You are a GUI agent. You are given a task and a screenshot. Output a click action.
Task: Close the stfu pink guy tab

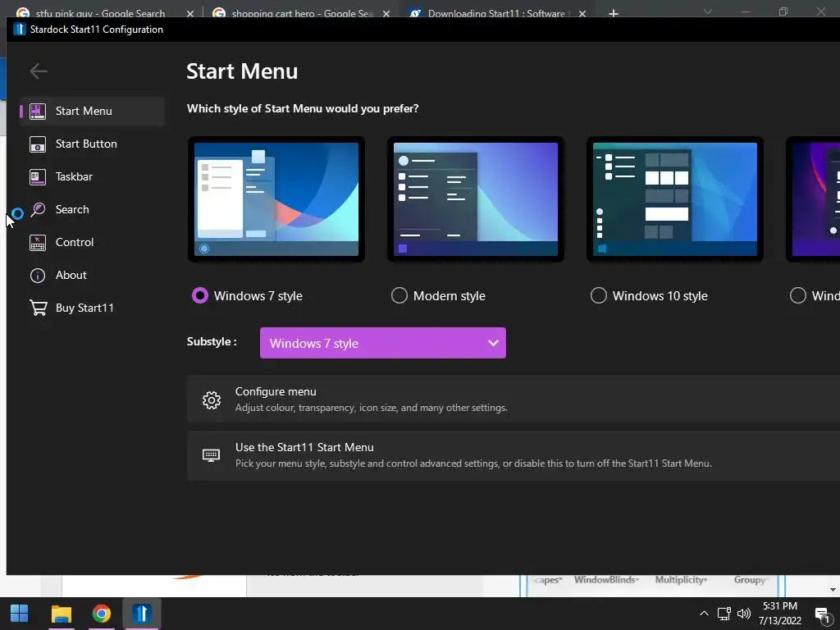coord(190,13)
